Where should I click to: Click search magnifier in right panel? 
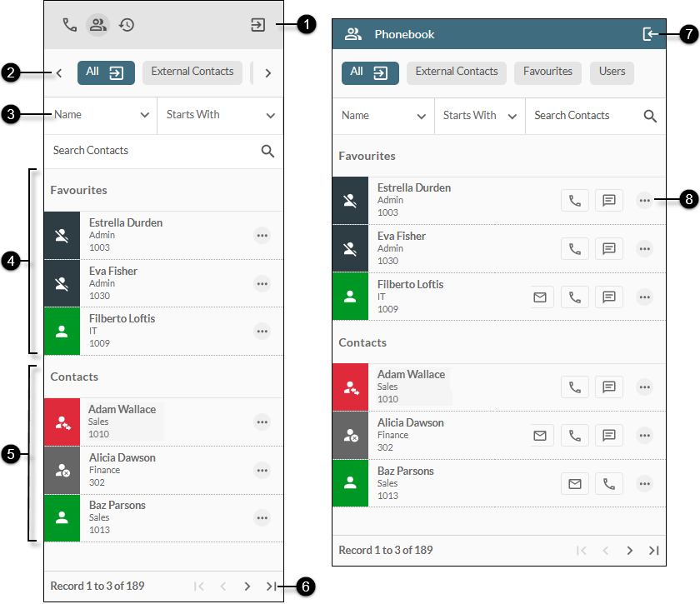coord(650,116)
